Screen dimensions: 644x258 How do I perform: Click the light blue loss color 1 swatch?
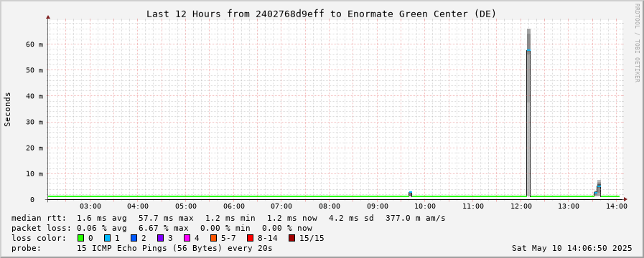click(107, 238)
